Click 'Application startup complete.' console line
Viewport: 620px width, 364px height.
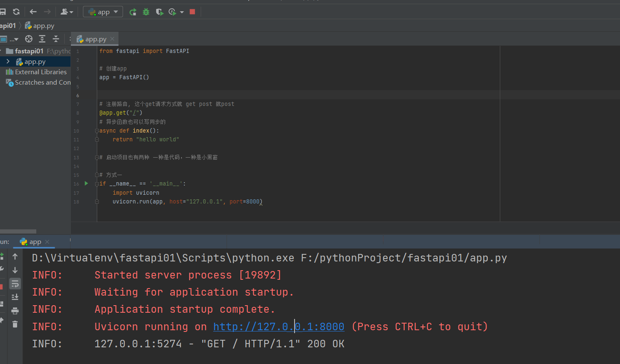[184, 309]
